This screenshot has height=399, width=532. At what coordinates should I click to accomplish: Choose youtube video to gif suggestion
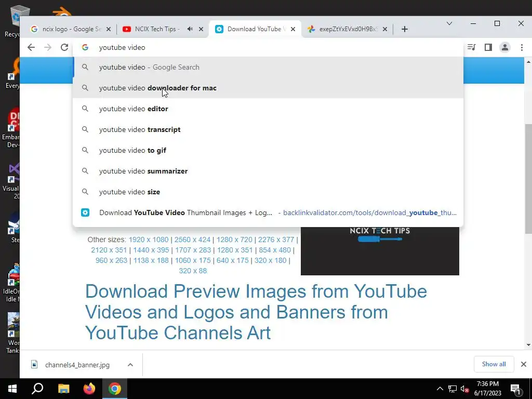pos(268,150)
